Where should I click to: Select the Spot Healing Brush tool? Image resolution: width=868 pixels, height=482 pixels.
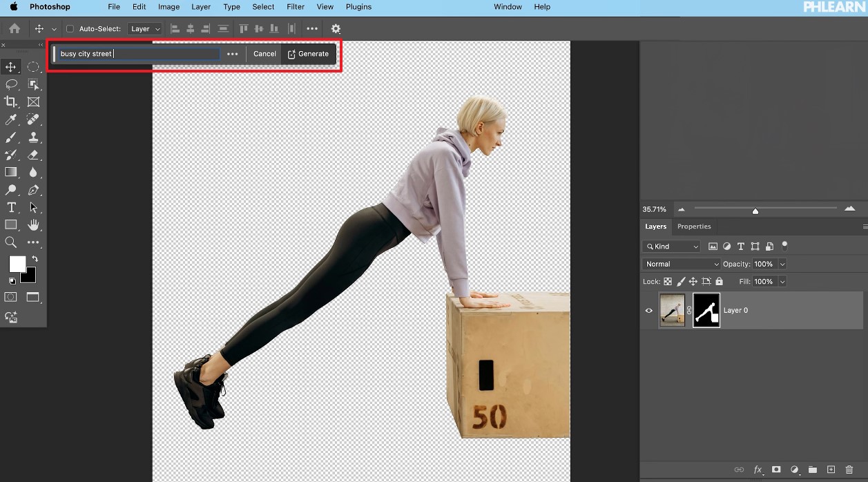[x=33, y=119]
